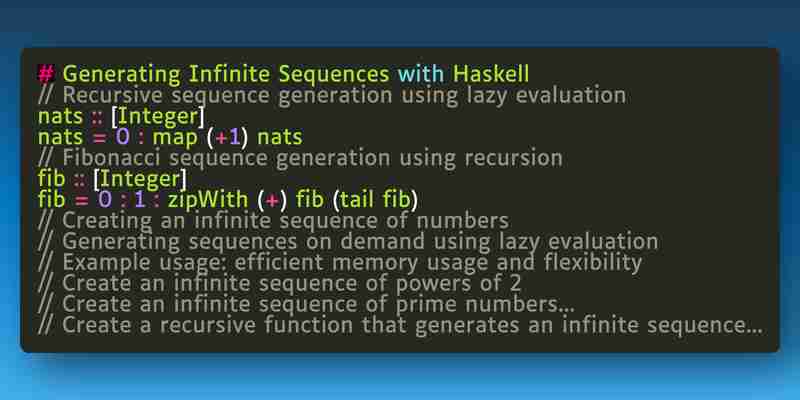Click the 'map' function in nats definition
The height and width of the screenshot is (400, 800).
coord(175,138)
